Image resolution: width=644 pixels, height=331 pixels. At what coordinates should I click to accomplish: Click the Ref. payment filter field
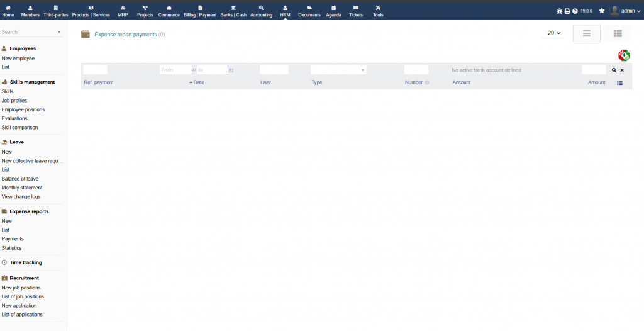96,70
